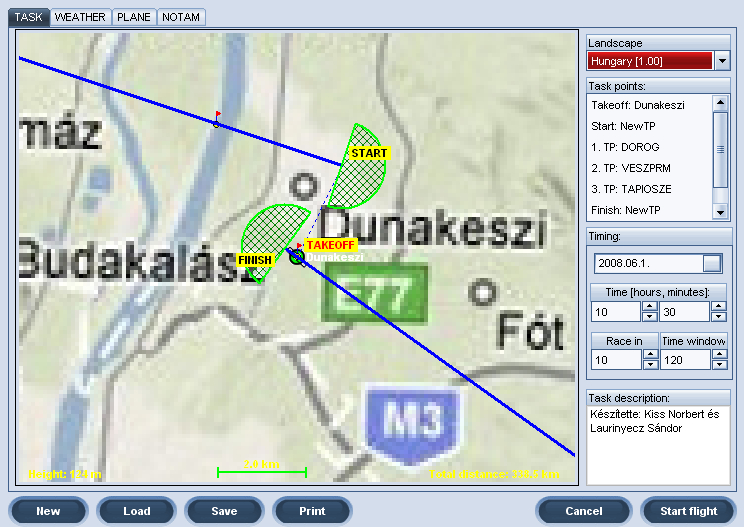Open the date picker button beside 2008.06.1.
This screenshot has height=527, width=744.
(x=711, y=264)
